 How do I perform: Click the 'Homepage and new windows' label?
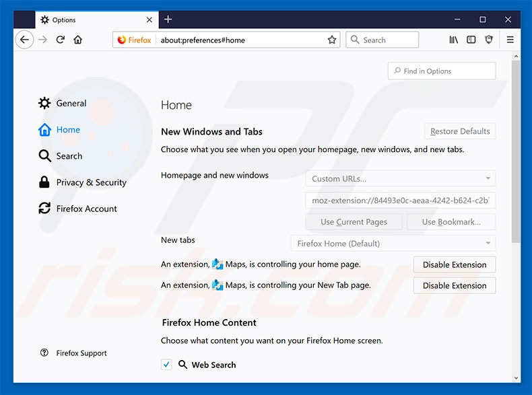(x=215, y=175)
